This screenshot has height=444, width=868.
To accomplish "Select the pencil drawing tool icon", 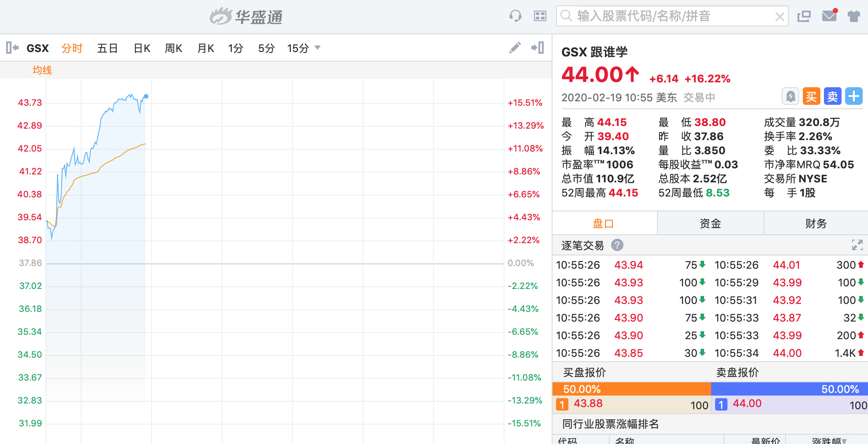I will pos(515,48).
